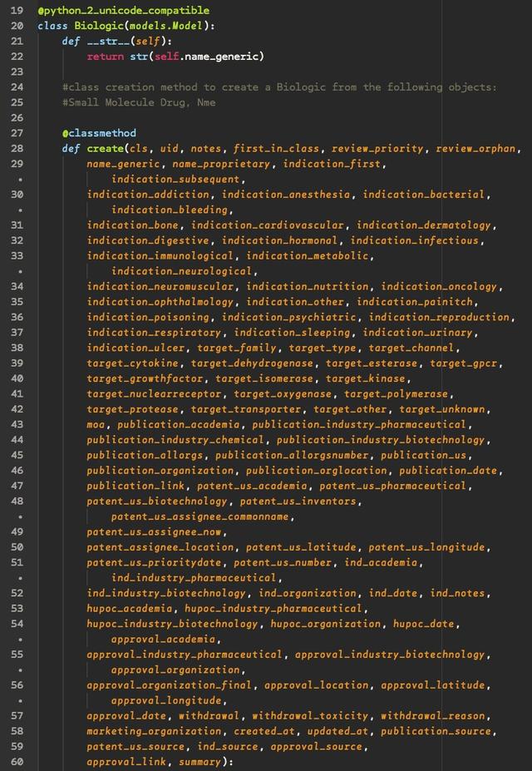Click the indication_bleeding parameter
Image resolution: width=532 pixels, height=771 pixels.
[170, 210]
